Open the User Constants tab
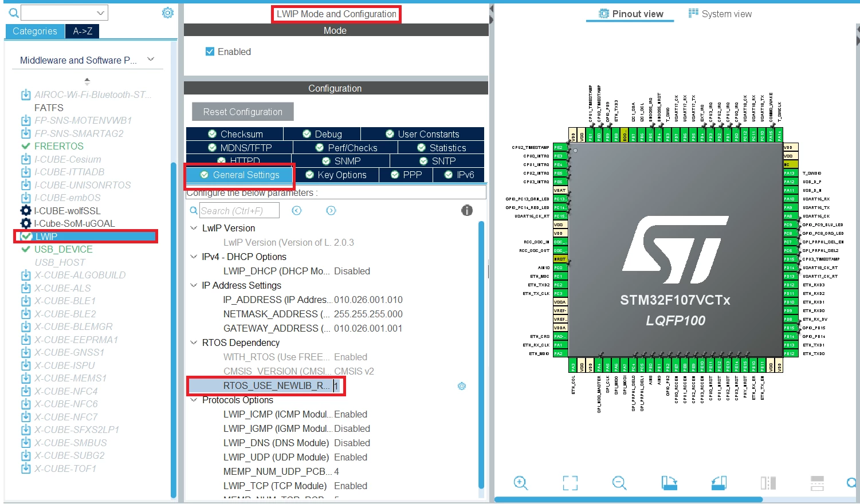The height and width of the screenshot is (504, 860). coord(422,134)
